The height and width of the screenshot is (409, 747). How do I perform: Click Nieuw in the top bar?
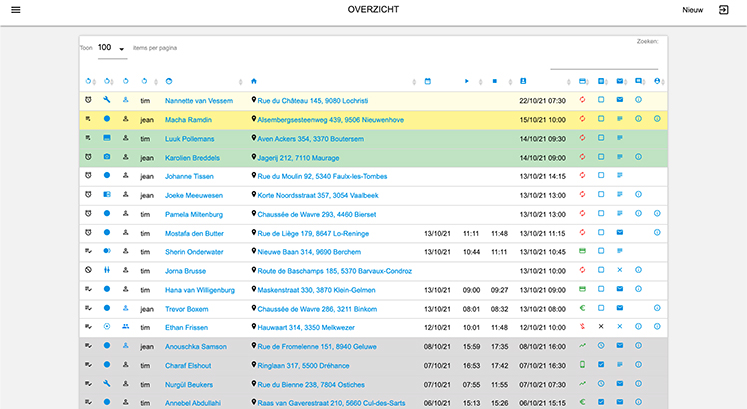click(x=692, y=10)
